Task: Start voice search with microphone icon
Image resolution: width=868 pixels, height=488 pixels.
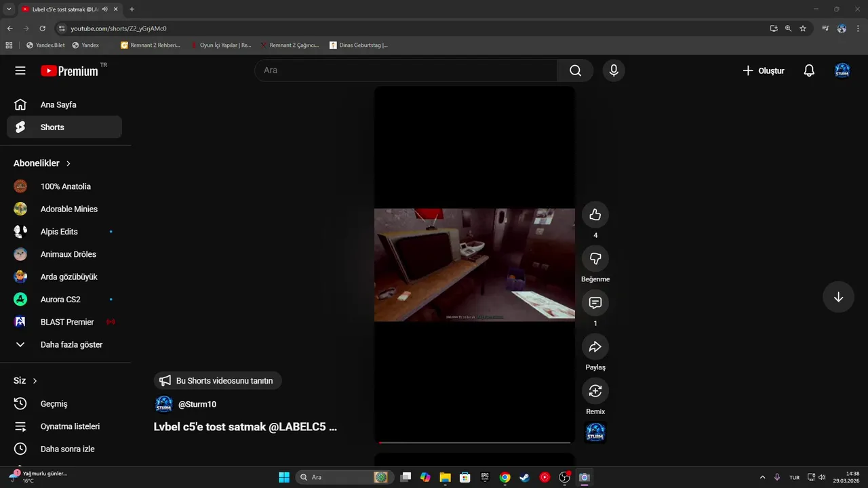Action: point(614,70)
